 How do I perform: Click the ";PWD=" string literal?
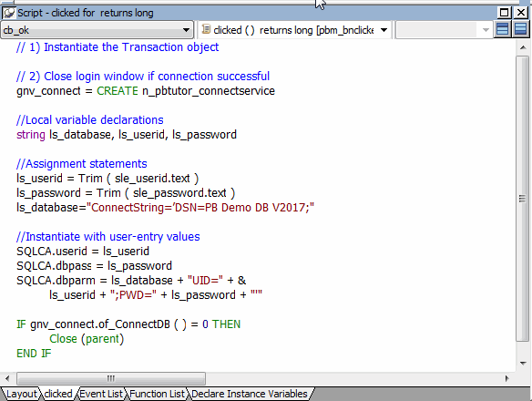133,295
